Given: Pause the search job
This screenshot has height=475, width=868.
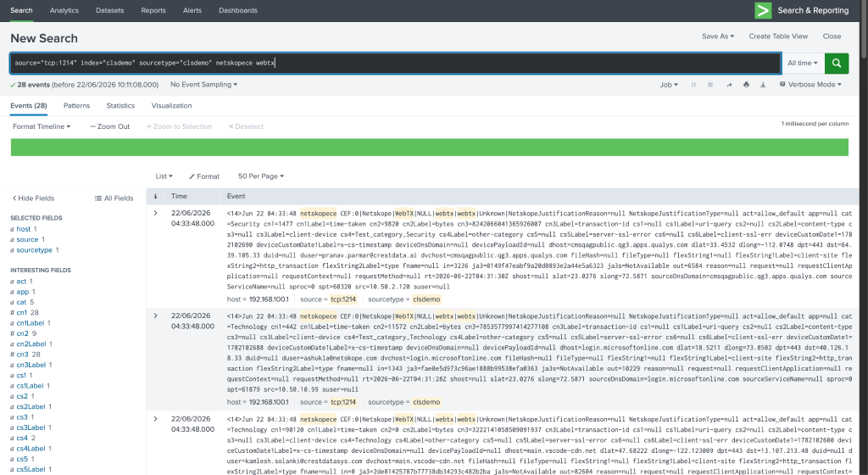Looking at the screenshot, I should (693, 85).
